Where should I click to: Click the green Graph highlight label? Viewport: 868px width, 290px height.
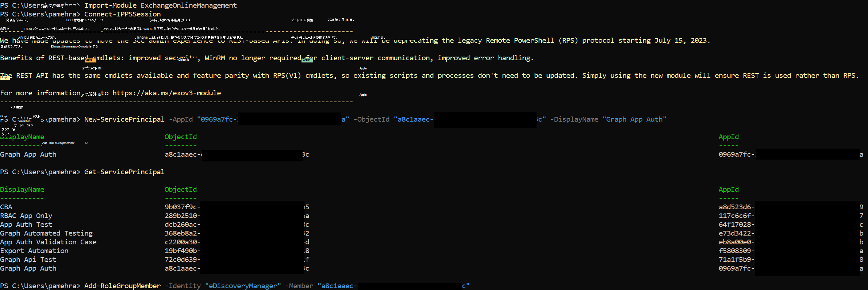point(307,60)
